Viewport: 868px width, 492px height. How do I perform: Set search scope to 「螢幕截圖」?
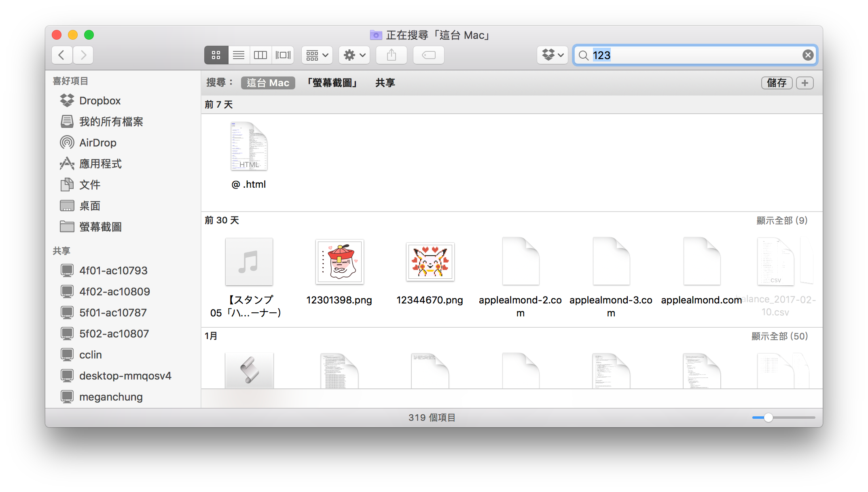tap(332, 83)
